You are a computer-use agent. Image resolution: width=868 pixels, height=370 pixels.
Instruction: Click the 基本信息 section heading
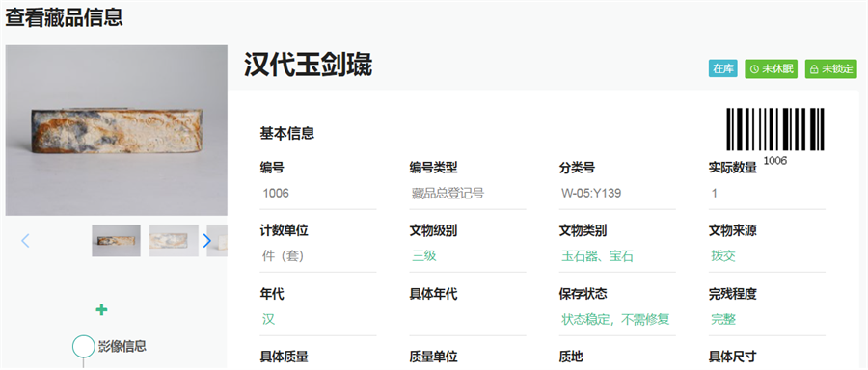(x=287, y=133)
